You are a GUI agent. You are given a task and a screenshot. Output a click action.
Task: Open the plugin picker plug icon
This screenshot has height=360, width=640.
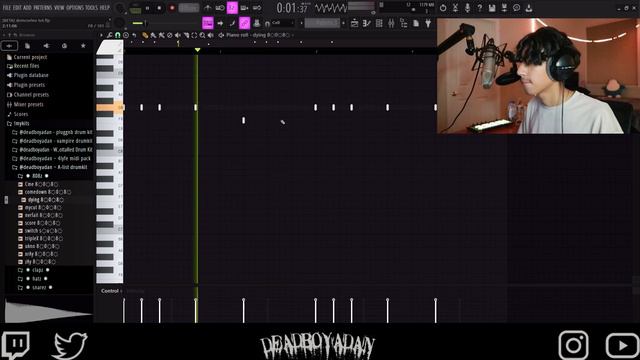(428, 23)
